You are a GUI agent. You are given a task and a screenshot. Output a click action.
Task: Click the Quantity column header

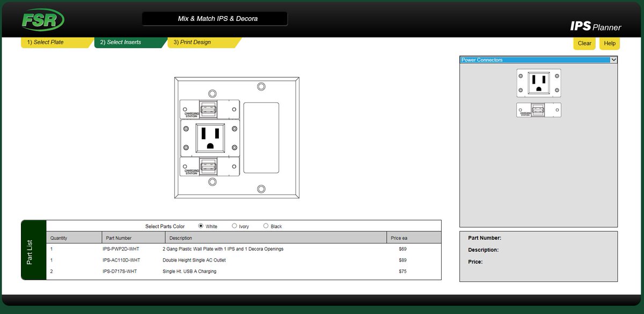pos(74,238)
